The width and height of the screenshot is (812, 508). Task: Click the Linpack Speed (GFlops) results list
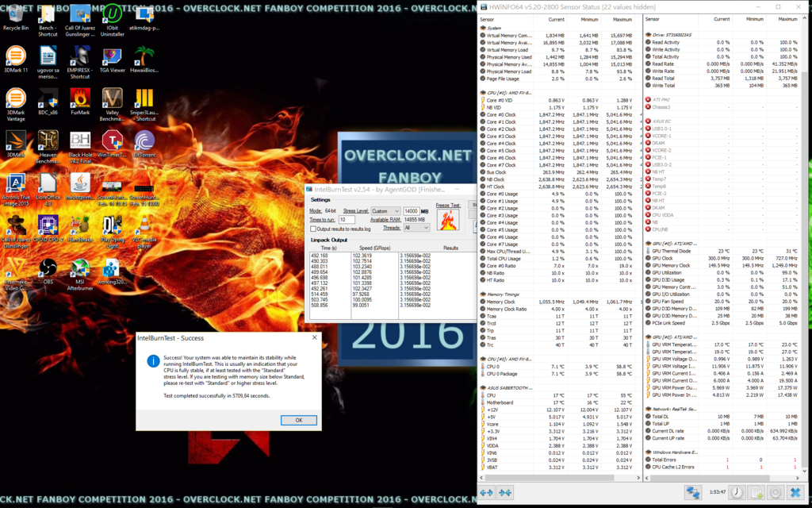coord(374,285)
